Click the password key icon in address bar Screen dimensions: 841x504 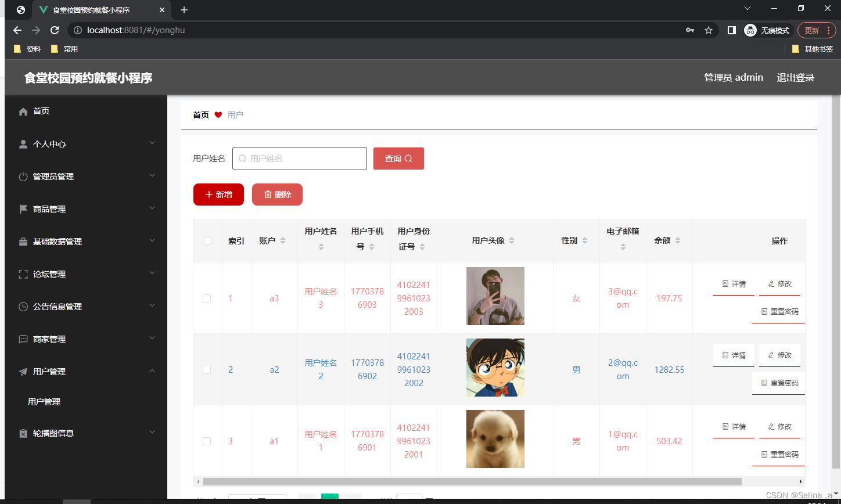click(x=690, y=30)
